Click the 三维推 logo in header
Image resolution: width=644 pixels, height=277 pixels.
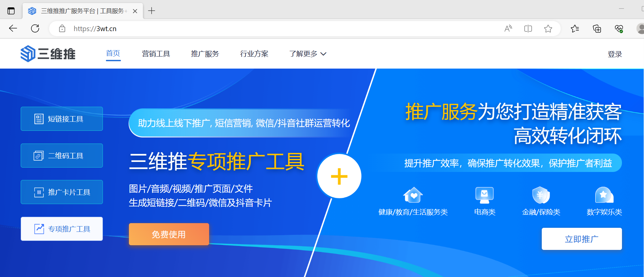pos(48,54)
